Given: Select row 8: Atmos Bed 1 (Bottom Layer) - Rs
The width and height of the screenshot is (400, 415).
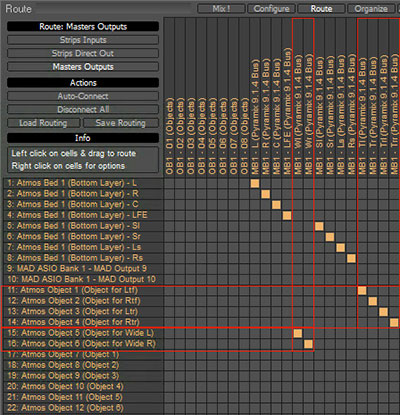Looking at the screenshot, I should [x=84, y=258].
